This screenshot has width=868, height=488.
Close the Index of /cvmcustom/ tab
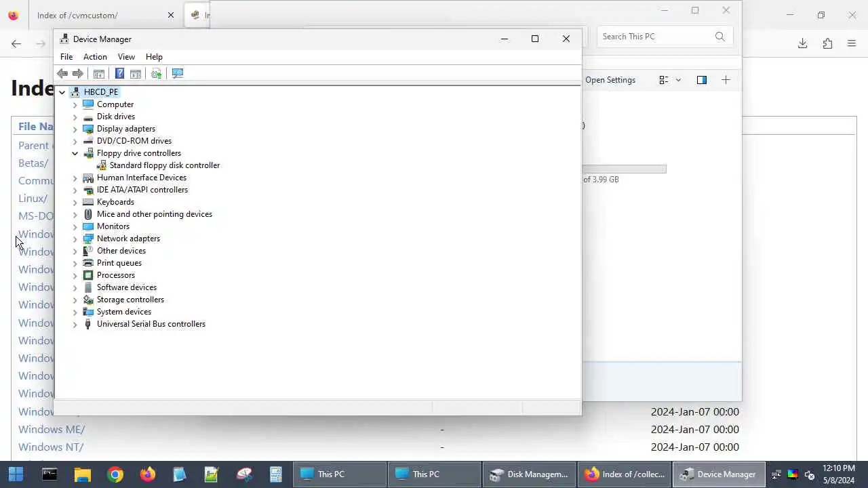tap(171, 15)
